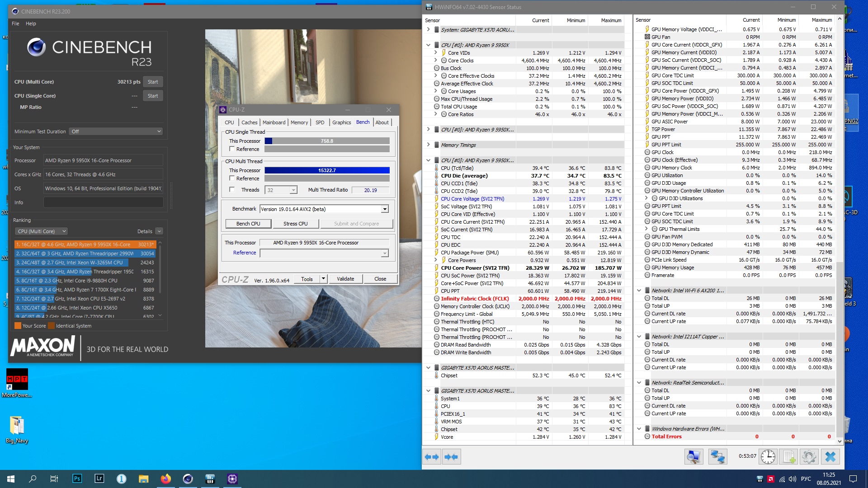Click the blue X close-sensors icon
The height and width of the screenshot is (488, 868).
(830, 457)
